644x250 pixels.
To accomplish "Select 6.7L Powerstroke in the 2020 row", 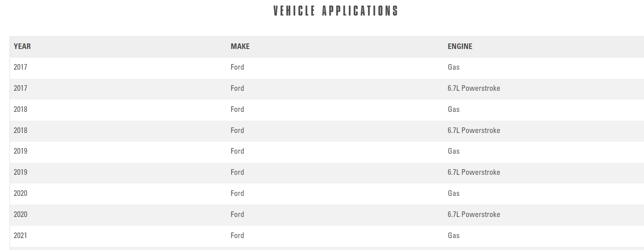I will [473, 215].
